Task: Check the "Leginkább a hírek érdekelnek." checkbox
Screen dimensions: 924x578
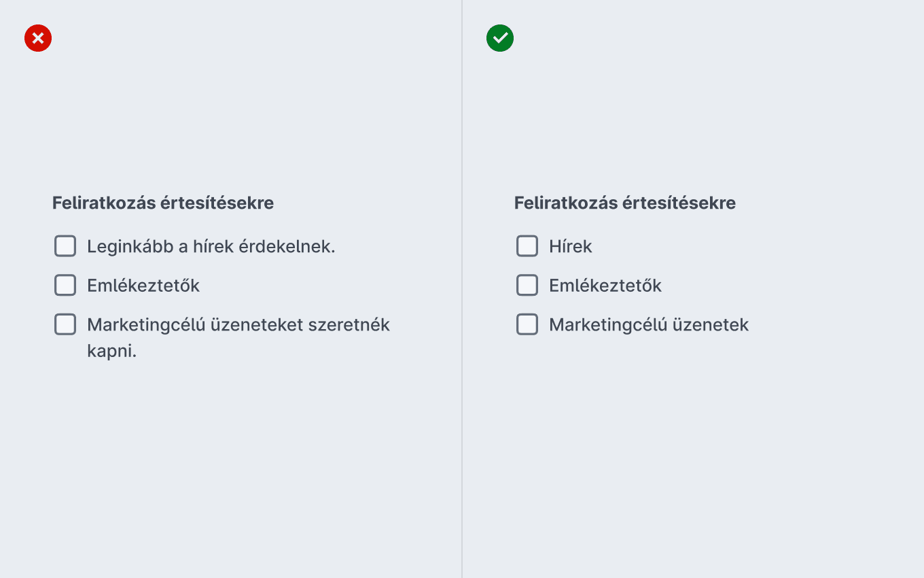Action: click(x=65, y=246)
